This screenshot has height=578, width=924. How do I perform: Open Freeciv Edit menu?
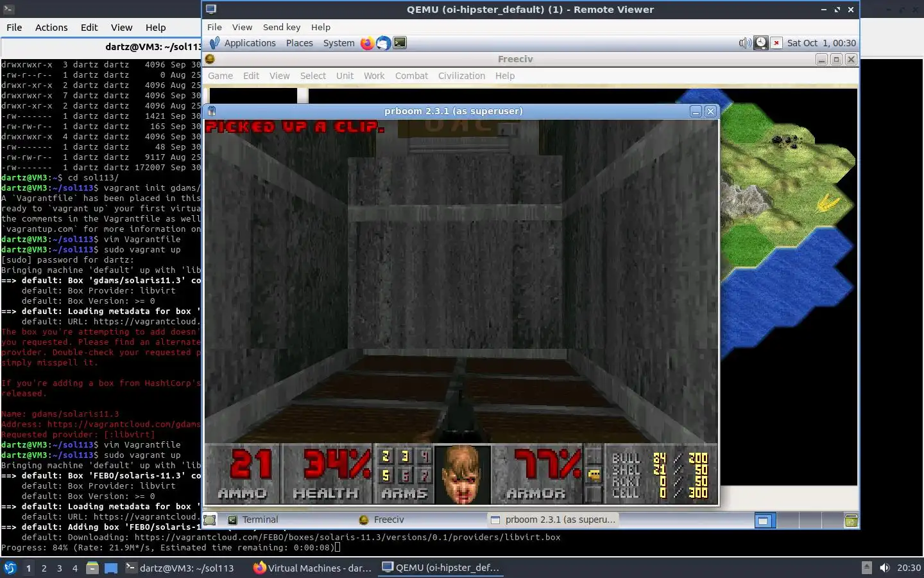251,76
